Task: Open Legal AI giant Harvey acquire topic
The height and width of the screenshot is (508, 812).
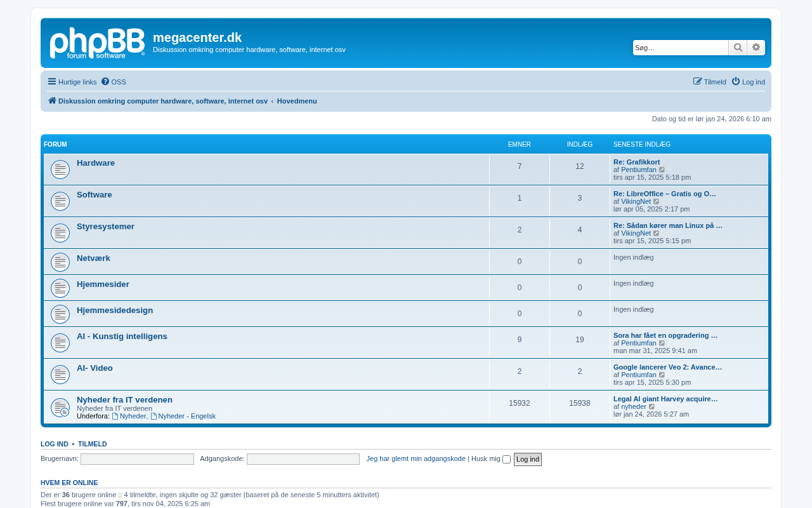Action: click(665, 399)
